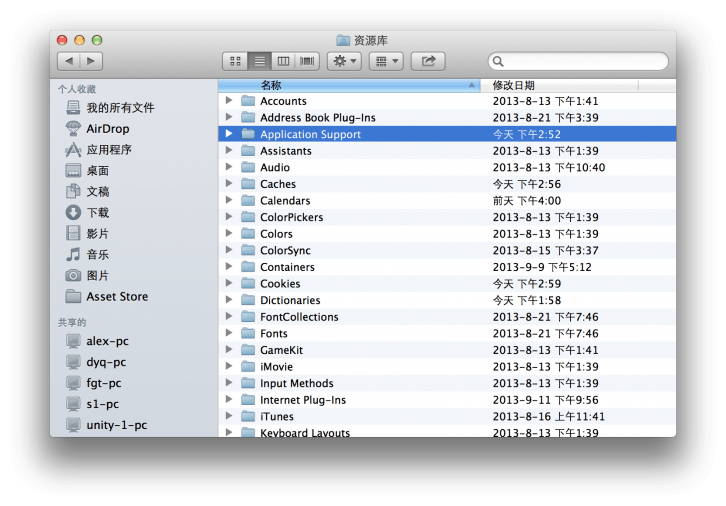Expand the Accounts folder disclosure triangle
Screen dimensions: 726x506
pos(229,101)
